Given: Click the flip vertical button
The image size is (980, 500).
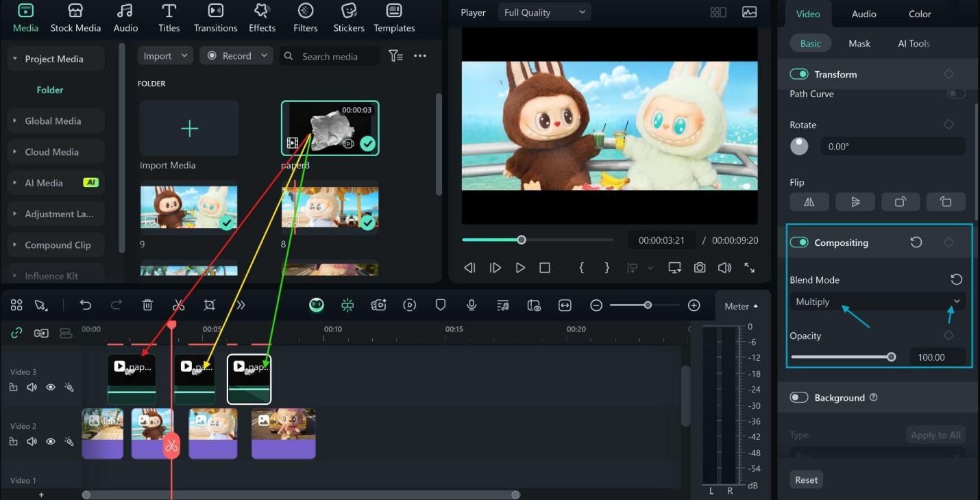Looking at the screenshot, I should [855, 202].
